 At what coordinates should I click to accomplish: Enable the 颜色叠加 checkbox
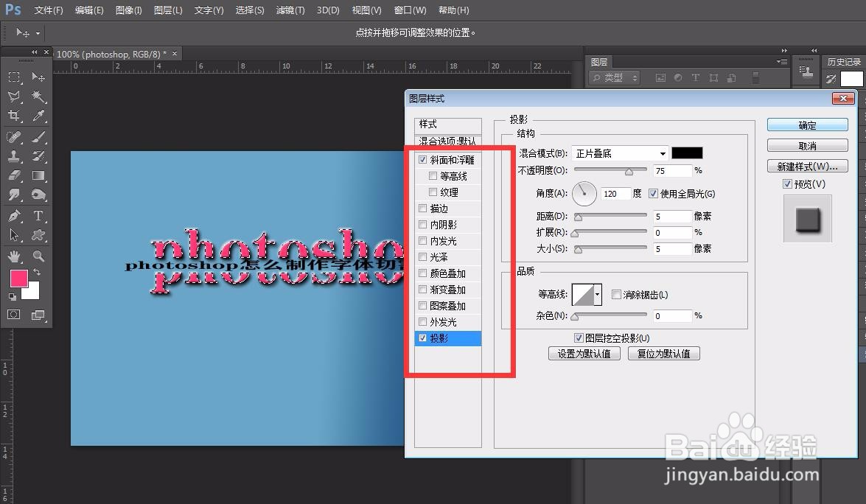(423, 273)
